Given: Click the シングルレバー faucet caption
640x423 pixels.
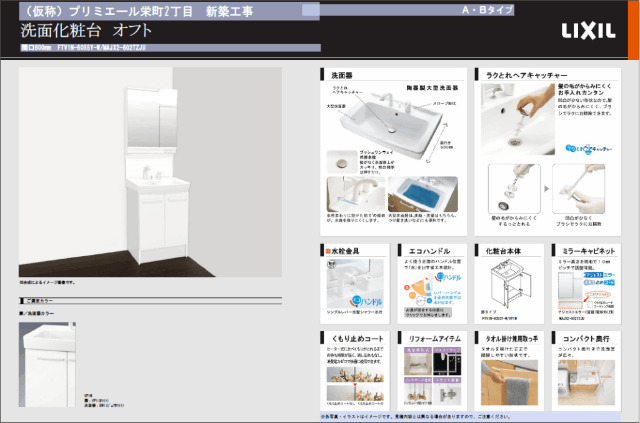Looking at the screenshot, I should [355, 312].
